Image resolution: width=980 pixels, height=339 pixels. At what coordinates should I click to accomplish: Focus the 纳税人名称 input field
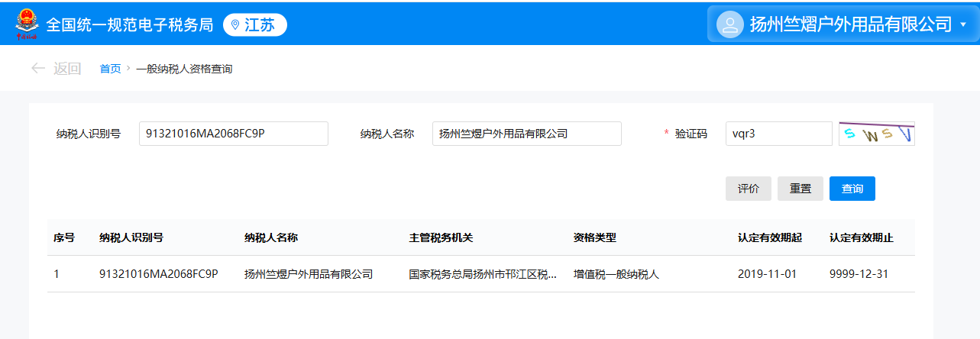[x=526, y=134]
